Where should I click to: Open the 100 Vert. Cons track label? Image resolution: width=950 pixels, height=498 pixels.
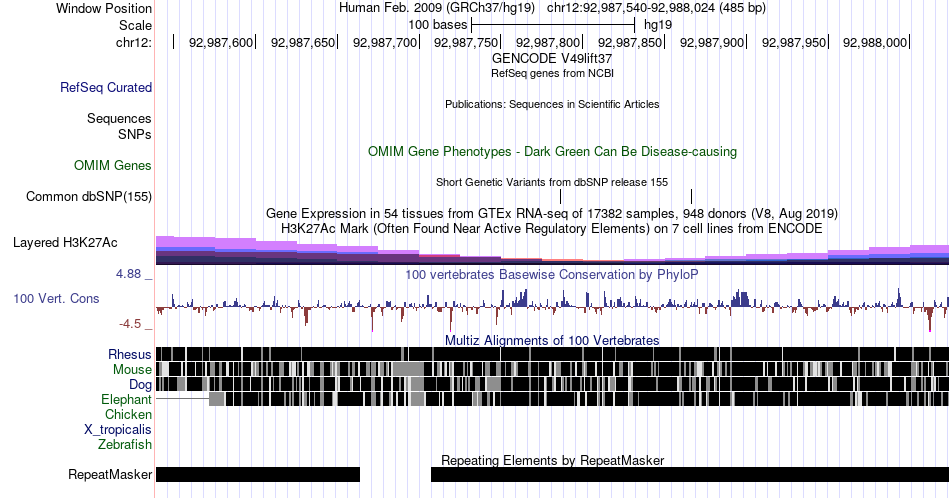tap(56, 298)
